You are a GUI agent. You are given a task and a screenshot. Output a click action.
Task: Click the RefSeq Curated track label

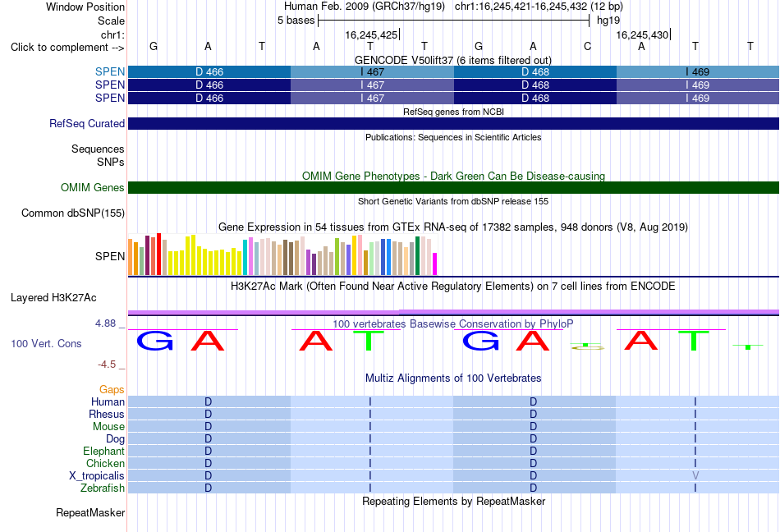pos(86,123)
